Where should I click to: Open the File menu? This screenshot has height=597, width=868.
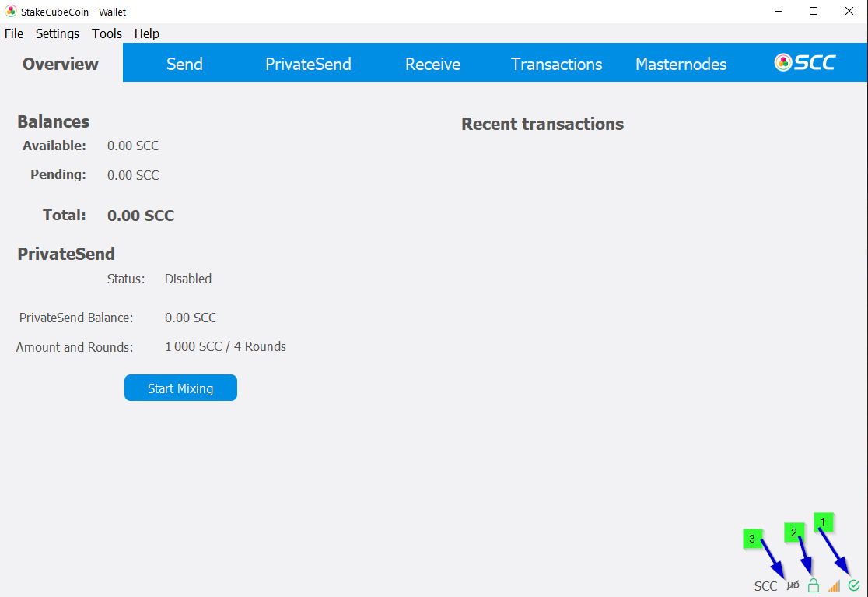tap(14, 33)
